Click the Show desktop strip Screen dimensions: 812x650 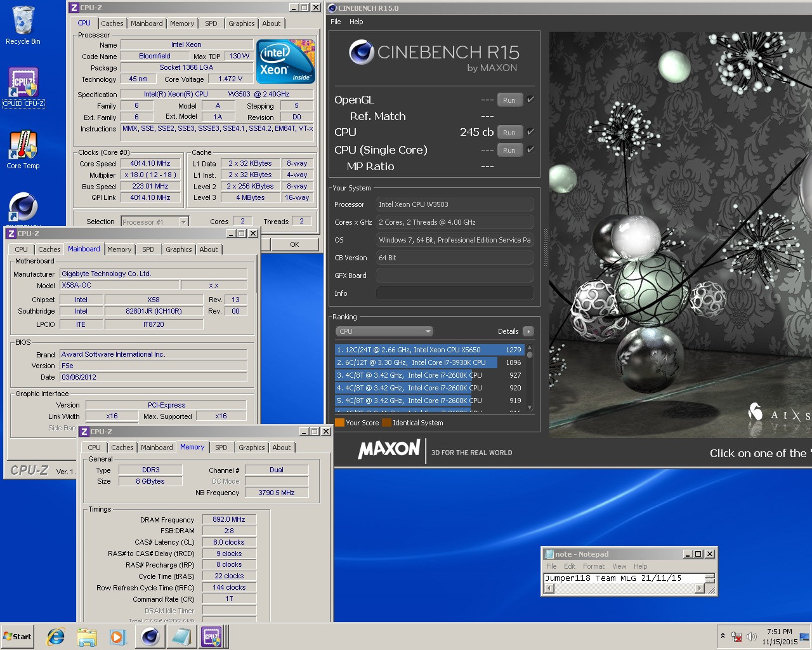tap(805, 637)
